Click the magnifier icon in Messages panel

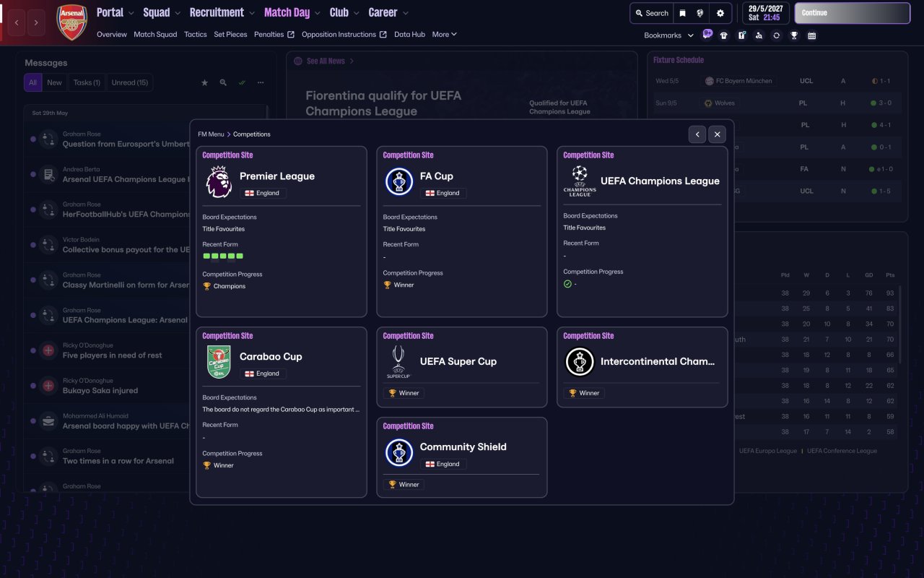[x=223, y=83]
